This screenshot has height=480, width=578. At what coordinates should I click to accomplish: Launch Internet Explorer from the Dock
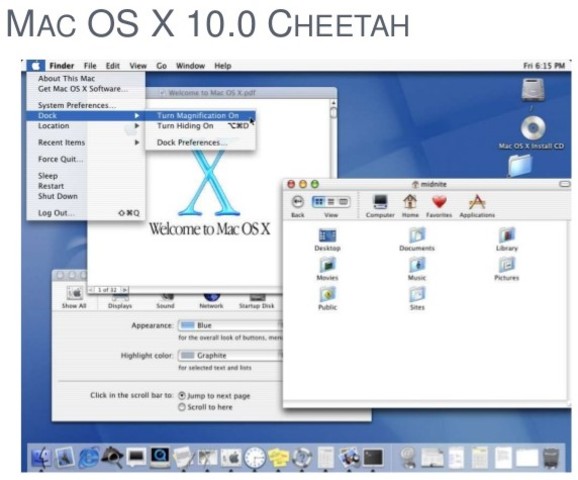point(88,457)
